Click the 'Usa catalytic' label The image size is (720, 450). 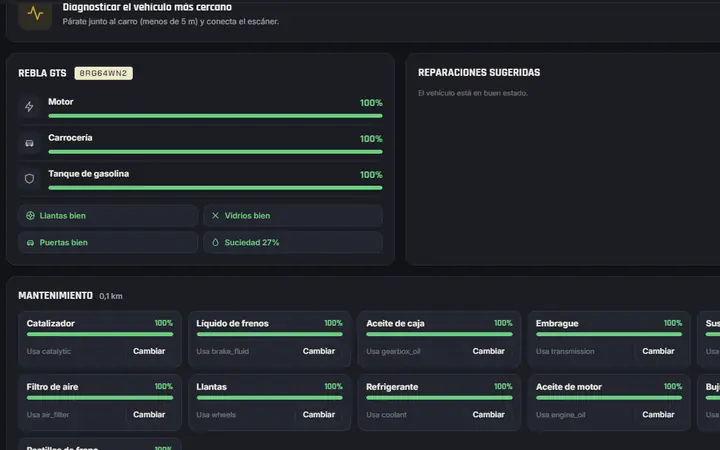[x=49, y=351]
